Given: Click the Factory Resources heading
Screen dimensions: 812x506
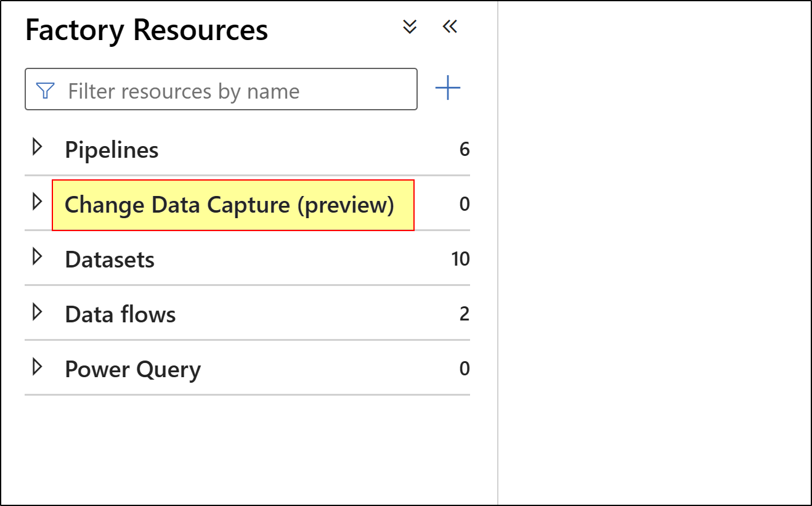Looking at the screenshot, I should [147, 30].
